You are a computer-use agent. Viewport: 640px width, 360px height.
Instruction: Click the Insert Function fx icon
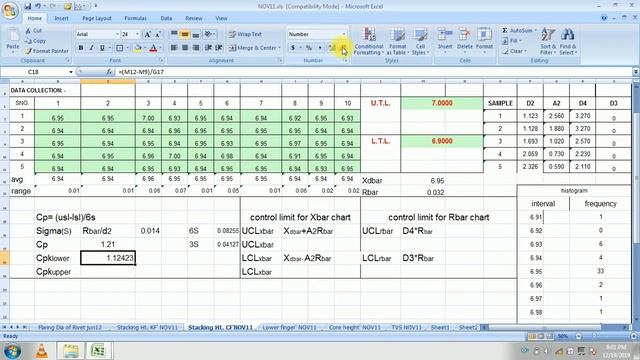tap(109, 72)
